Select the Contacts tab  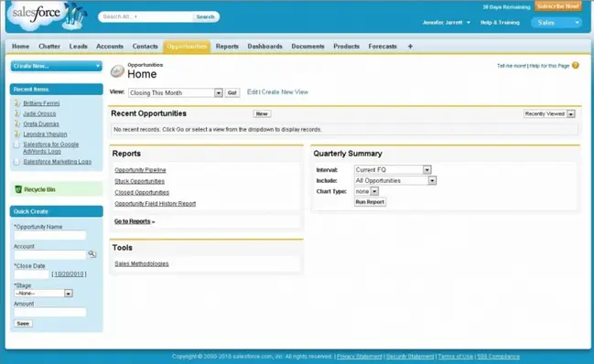point(145,46)
